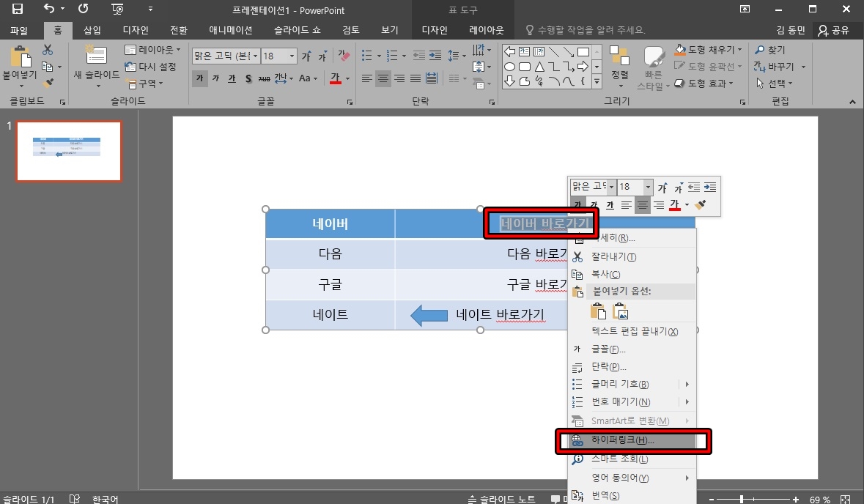Increase font size in ribbon

tap(307, 56)
